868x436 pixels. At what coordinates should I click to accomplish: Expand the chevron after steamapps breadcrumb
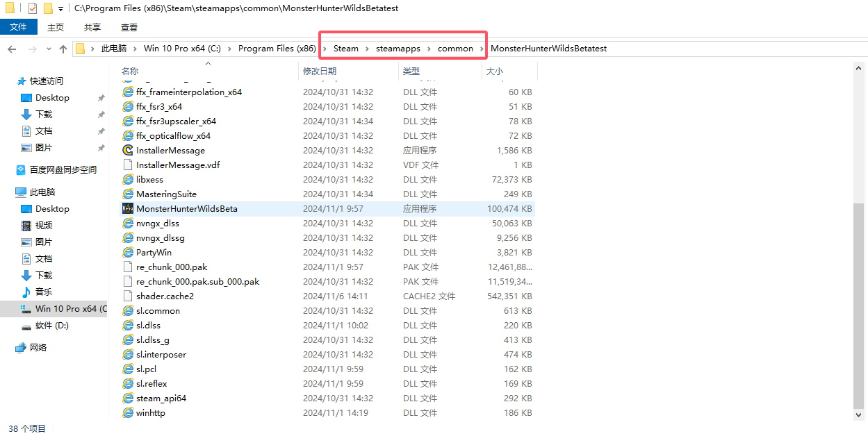[x=429, y=49]
